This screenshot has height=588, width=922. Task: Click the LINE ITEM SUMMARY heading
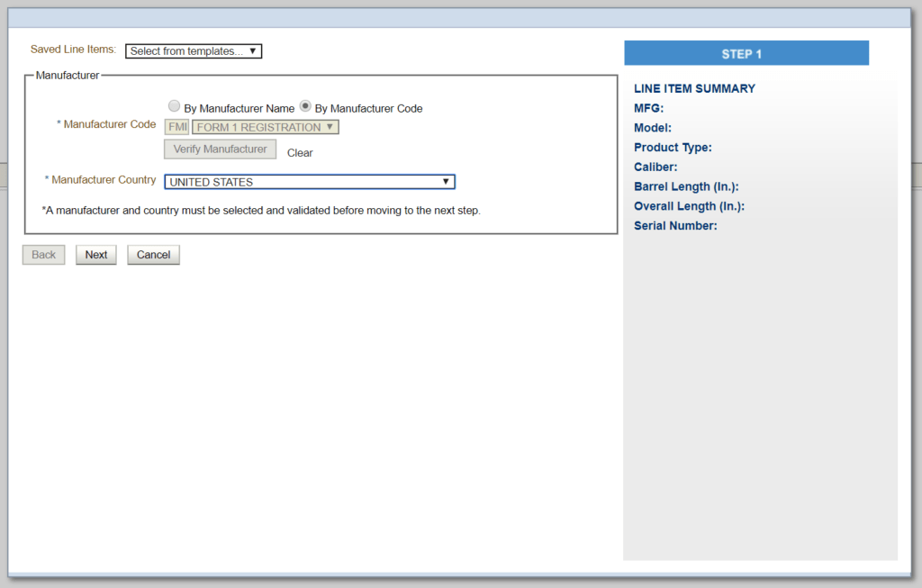(694, 89)
